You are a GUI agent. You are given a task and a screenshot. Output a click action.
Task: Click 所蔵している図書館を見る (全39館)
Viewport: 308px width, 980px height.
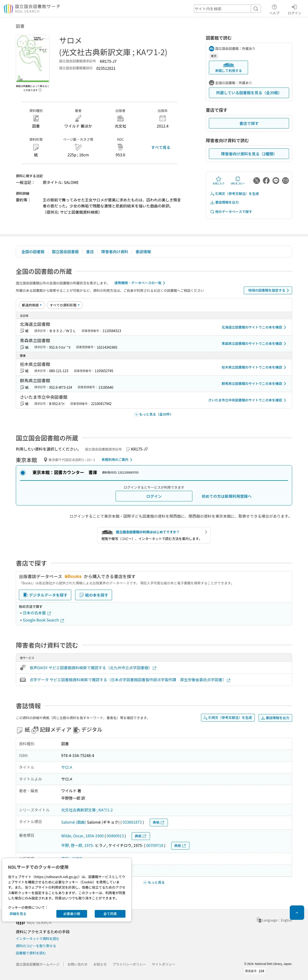click(249, 93)
